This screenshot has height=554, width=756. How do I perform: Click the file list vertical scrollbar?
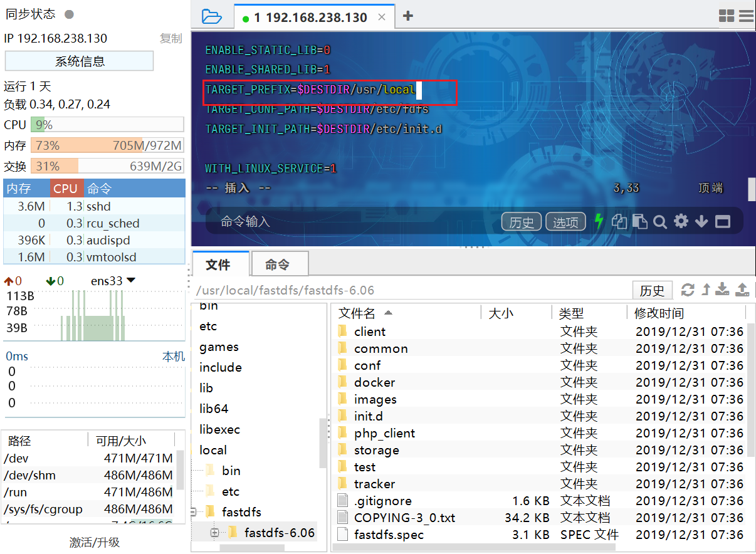tap(750, 389)
